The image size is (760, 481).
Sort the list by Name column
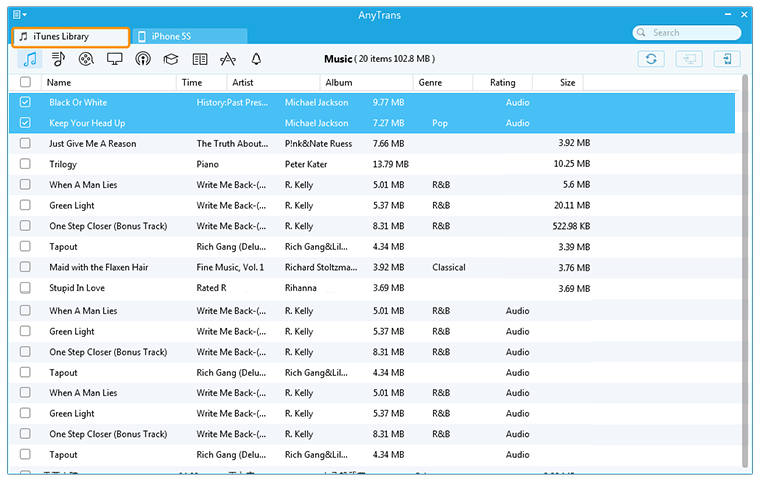(59, 83)
